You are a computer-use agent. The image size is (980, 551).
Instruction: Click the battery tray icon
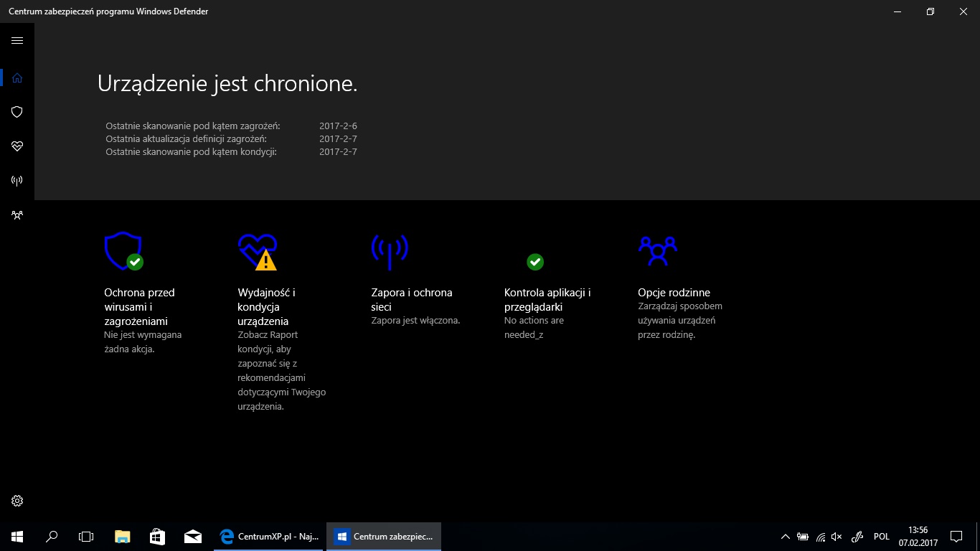click(803, 537)
